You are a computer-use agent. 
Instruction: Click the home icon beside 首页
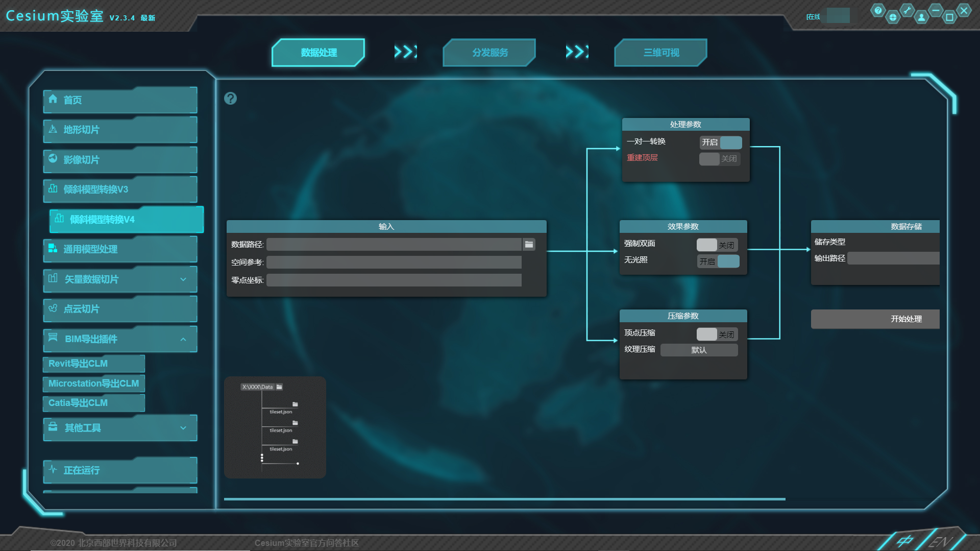click(x=53, y=99)
